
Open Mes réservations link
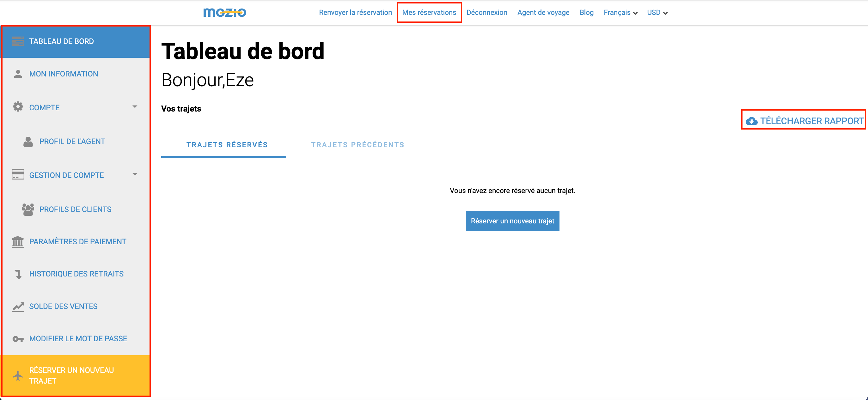click(429, 12)
